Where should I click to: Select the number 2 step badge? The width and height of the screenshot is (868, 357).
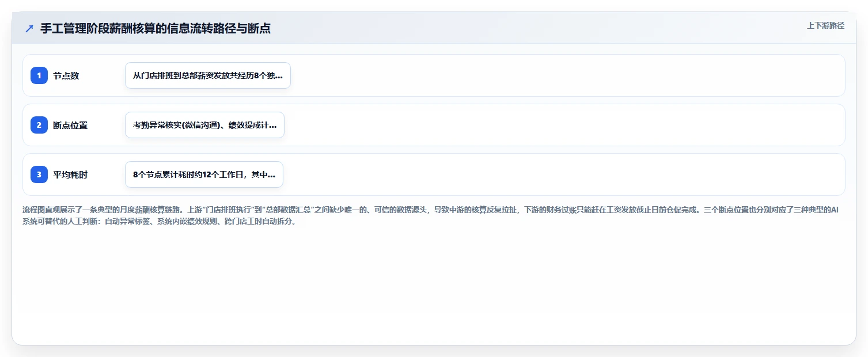[x=39, y=125]
